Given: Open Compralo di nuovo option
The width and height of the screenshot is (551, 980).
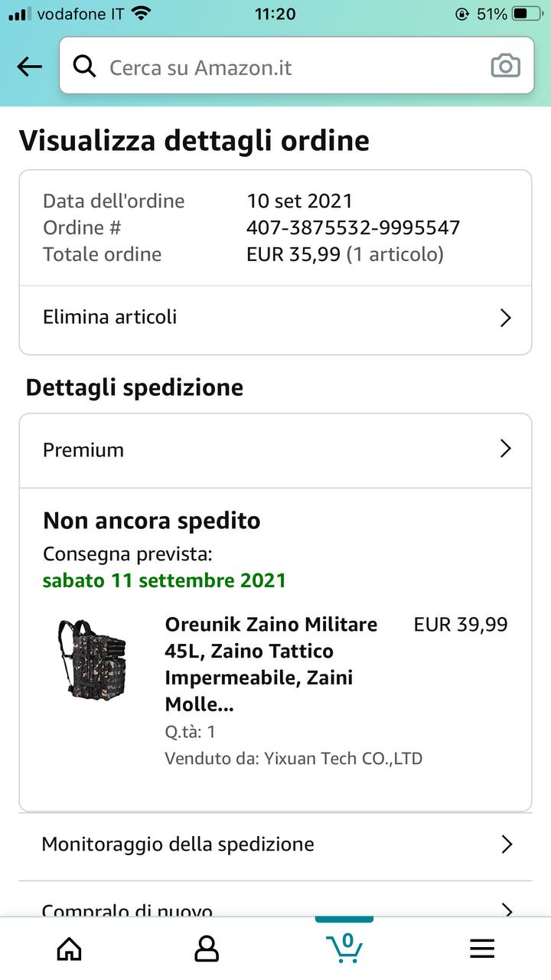Looking at the screenshot, I should (x=127, y=910).
